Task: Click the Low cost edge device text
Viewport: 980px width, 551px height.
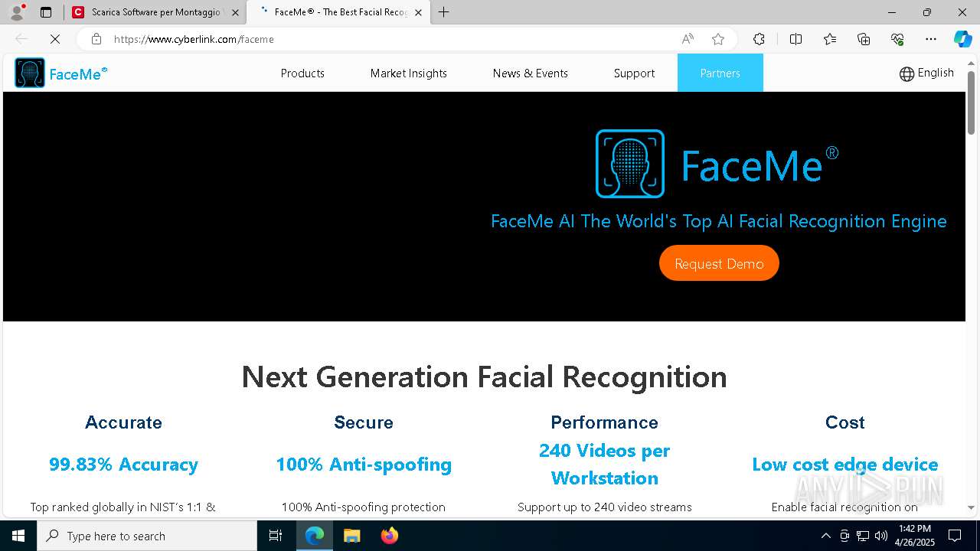Action: point(844,465)
